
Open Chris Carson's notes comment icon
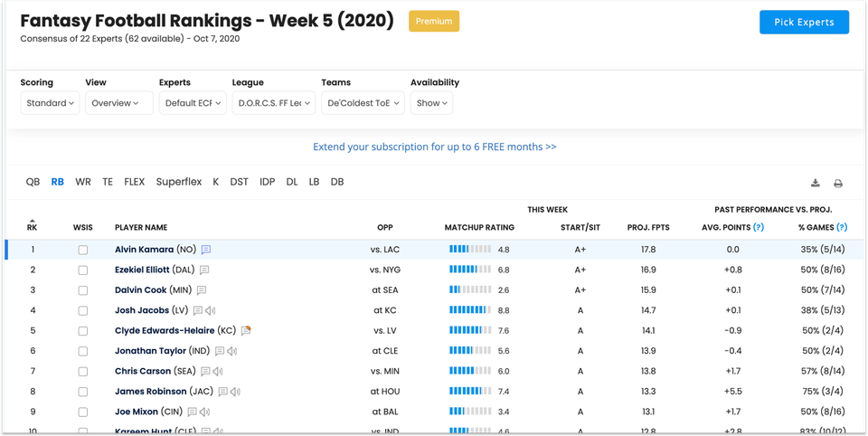(205, 371)
